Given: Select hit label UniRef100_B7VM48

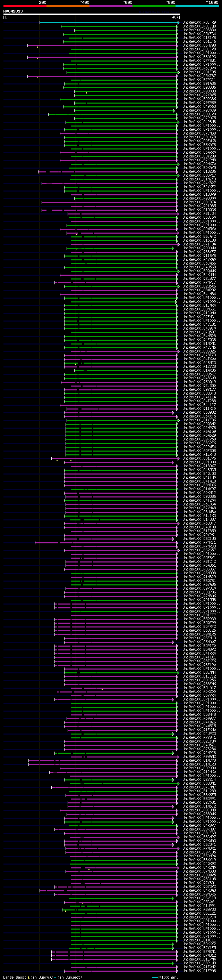Looking at the screenshot, I should (x=199, y=508).
